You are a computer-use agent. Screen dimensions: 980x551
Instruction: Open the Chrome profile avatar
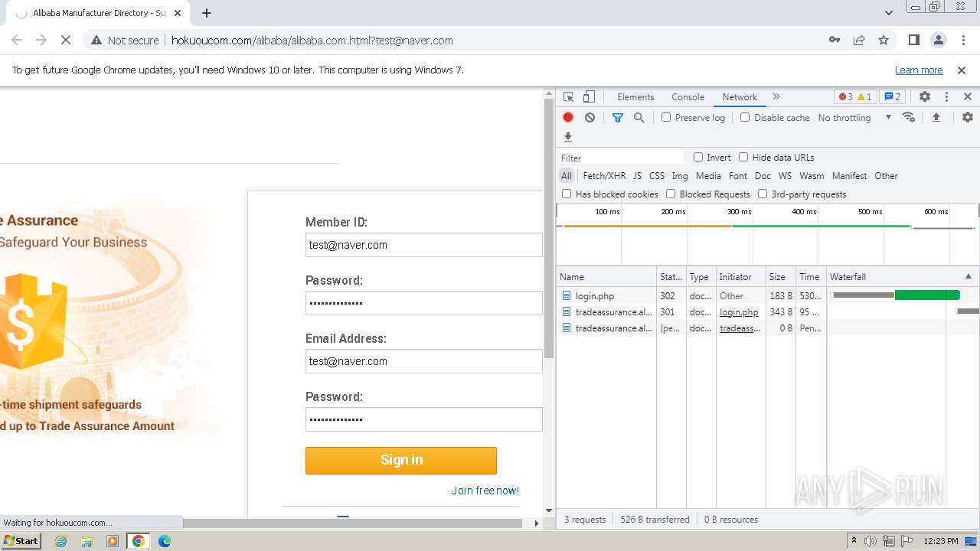pyautogui.click(x=938, y=41)
